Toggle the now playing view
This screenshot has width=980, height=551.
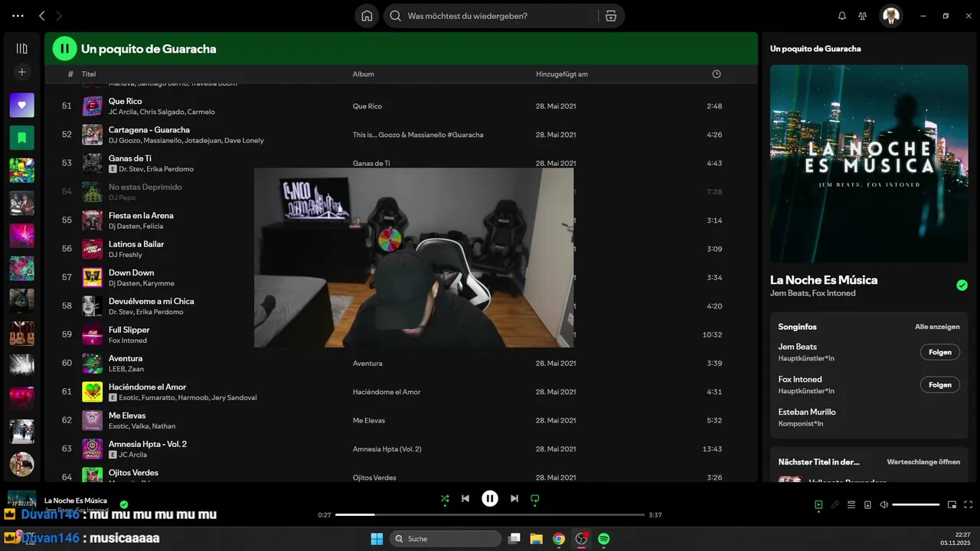click(x=818, y=505)
